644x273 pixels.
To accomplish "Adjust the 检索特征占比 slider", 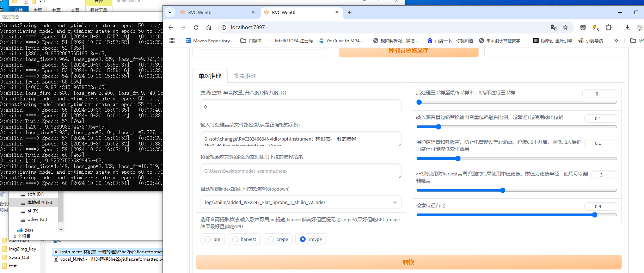I will pos(516,215).
